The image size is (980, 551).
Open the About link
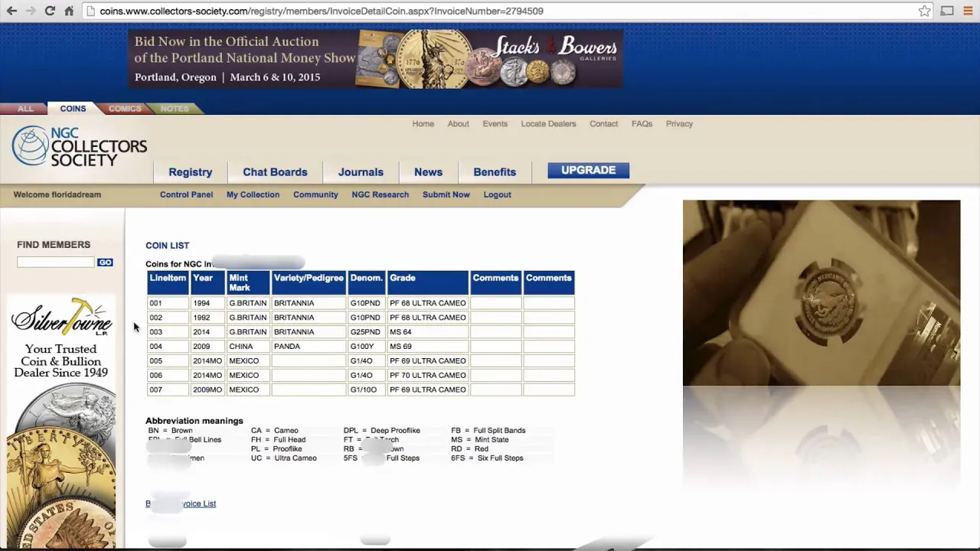point(458,124)
